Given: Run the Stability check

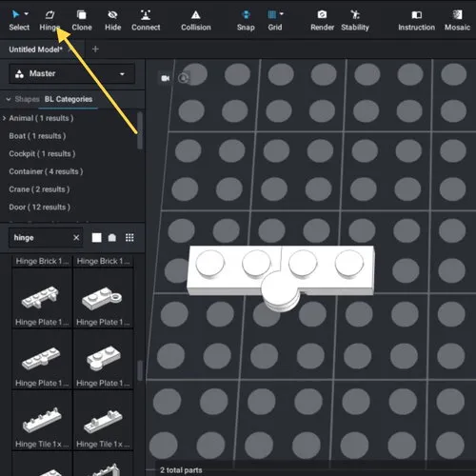Looking at the screenshot, I should (355, 21).
